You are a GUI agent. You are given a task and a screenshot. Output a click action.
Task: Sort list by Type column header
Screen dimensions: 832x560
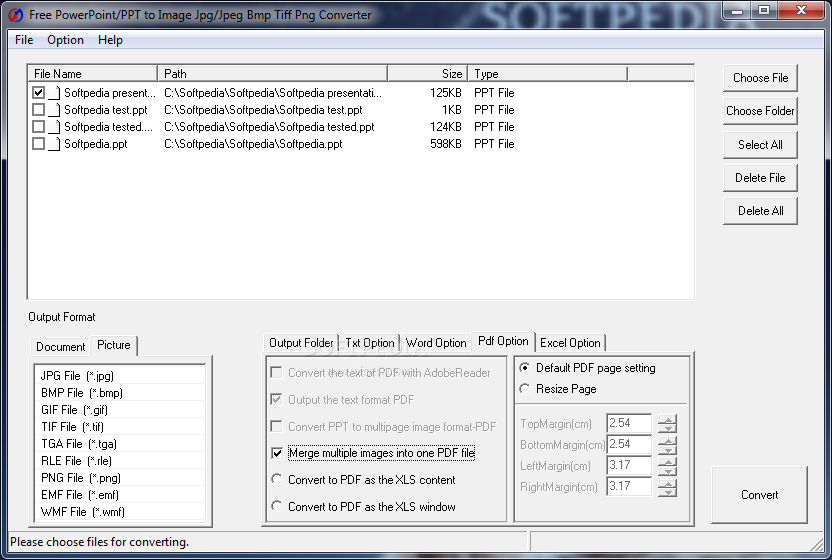[548, 74]
